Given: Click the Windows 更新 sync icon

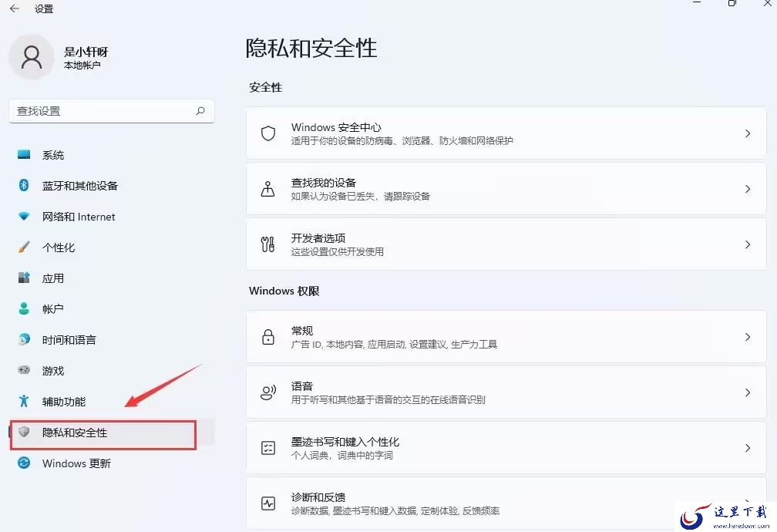Looking at the screenshot, I should tap(24, 463).
